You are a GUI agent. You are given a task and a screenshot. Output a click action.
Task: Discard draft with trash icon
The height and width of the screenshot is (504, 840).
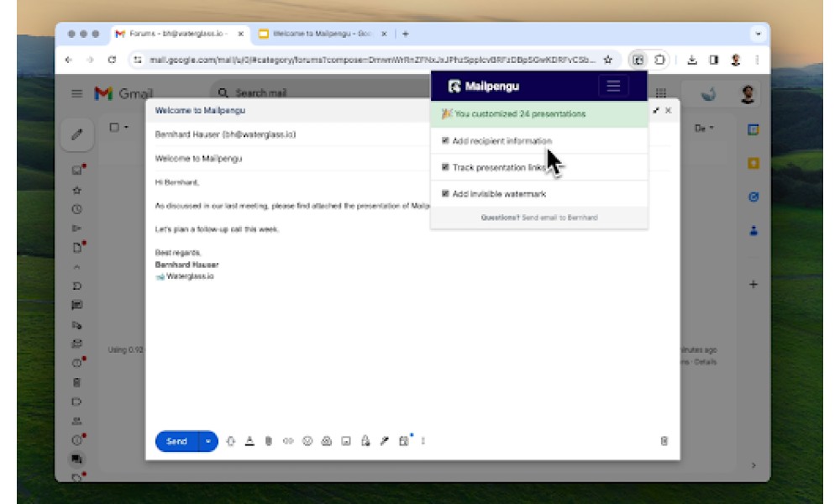pyautogui.click(x=664, y=441)
